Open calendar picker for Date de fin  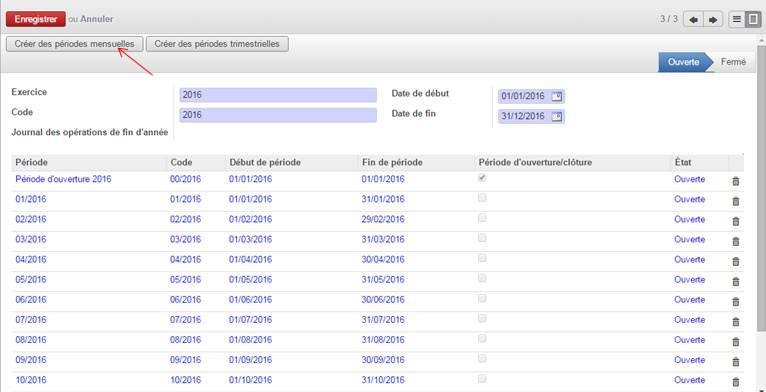556,116
